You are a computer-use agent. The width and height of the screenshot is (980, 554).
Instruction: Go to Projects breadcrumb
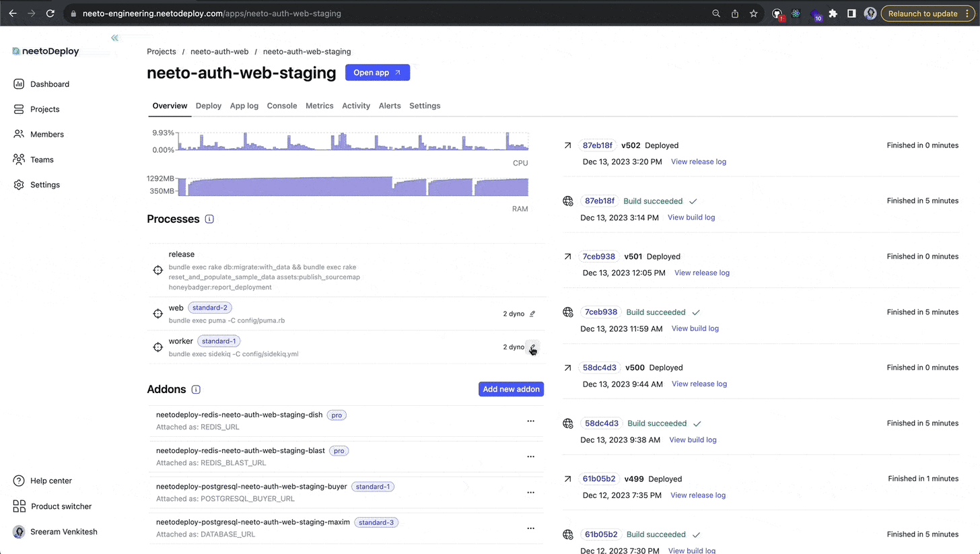point(162,51)
